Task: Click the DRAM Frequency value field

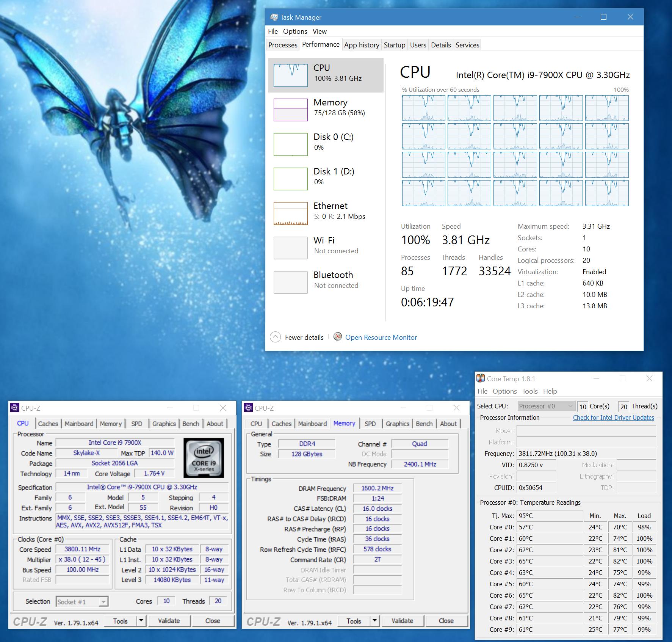Action: pyautogui.click(x=378, y=488)
